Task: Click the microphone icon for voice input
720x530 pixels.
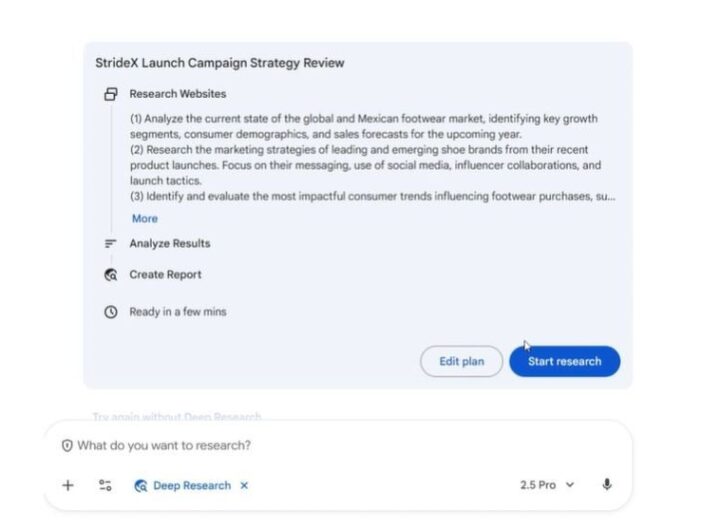Action: 607,485
